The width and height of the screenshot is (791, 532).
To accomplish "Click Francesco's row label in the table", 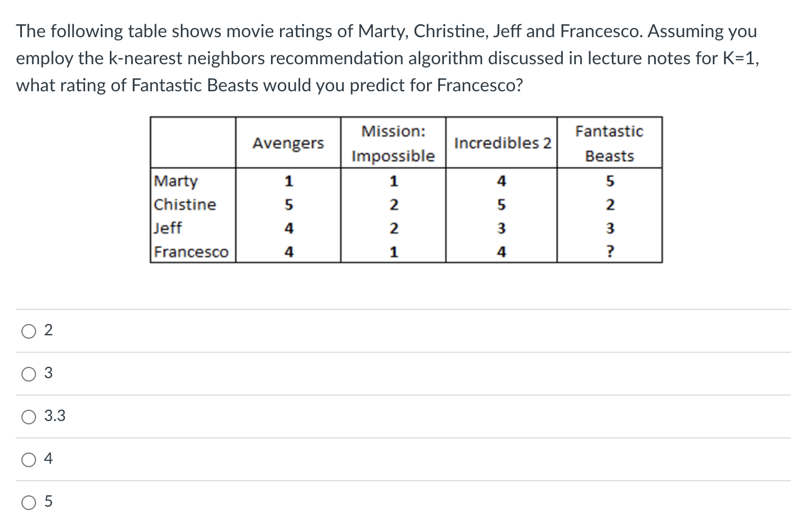I will (x=192, y=252).
